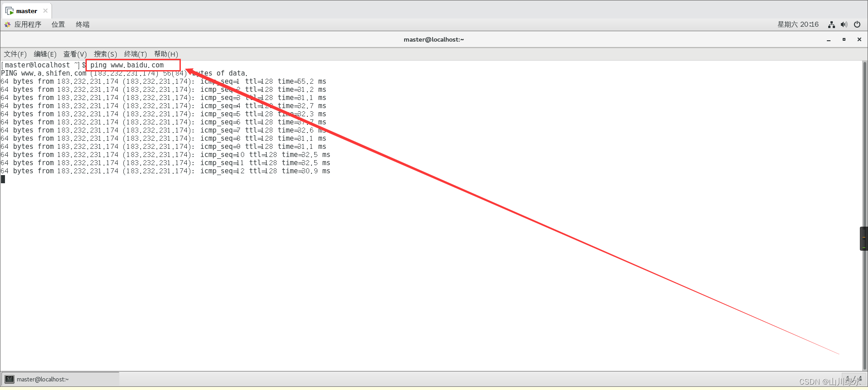Click the icmp_seq=12 ping reply line
Viewport: 868px width, 390px height.
[x=165, y=171]
